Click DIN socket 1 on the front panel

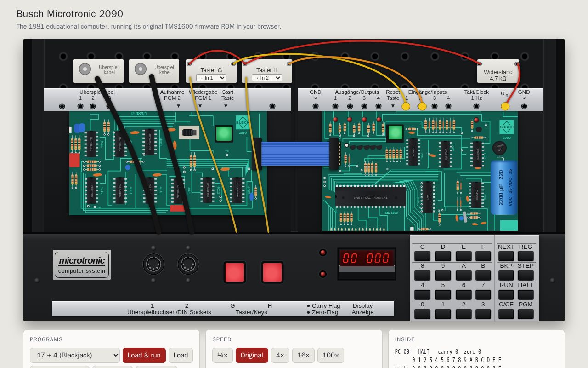(153, 264)
